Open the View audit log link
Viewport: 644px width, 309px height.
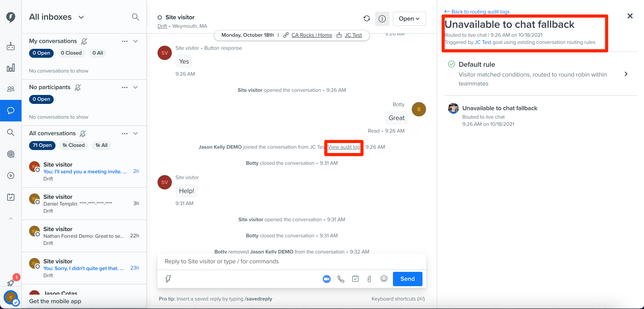pos(343,147)
